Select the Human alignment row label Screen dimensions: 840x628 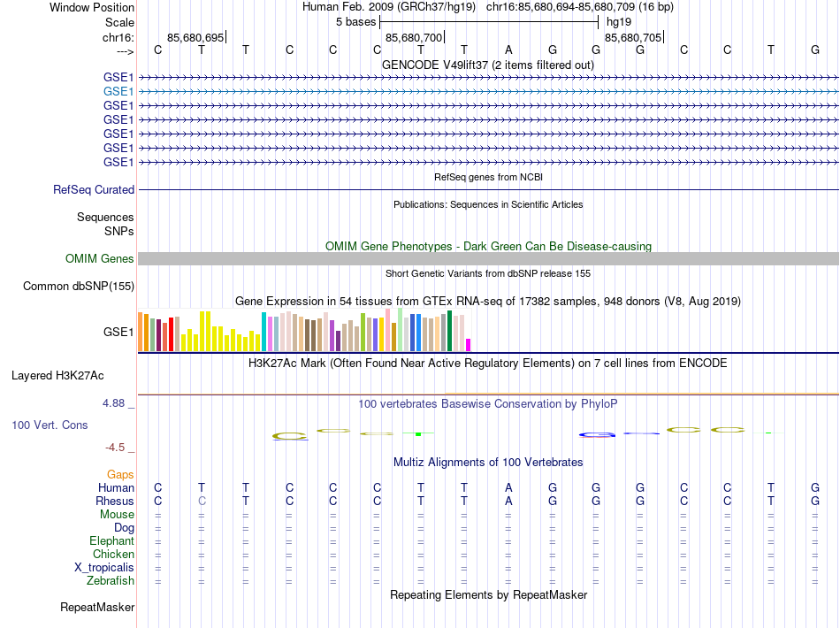coord(116,487)
